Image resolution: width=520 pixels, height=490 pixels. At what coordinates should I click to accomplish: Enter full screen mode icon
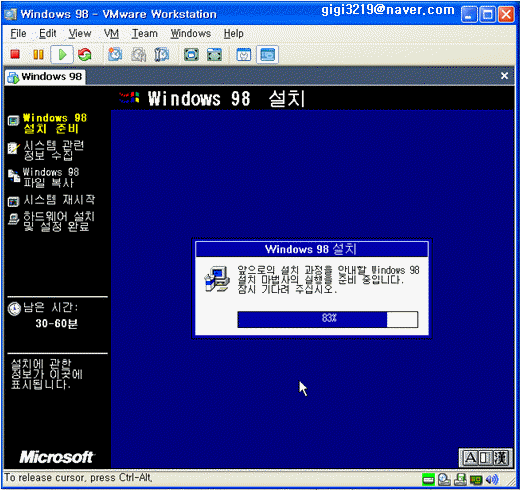pyautogui.click(x=191, y=54)
